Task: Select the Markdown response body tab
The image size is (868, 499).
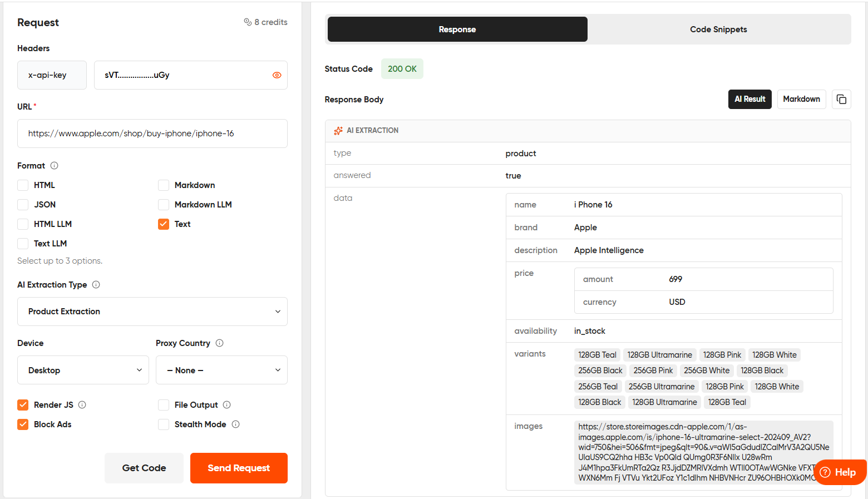Action: tap(801, 99)
